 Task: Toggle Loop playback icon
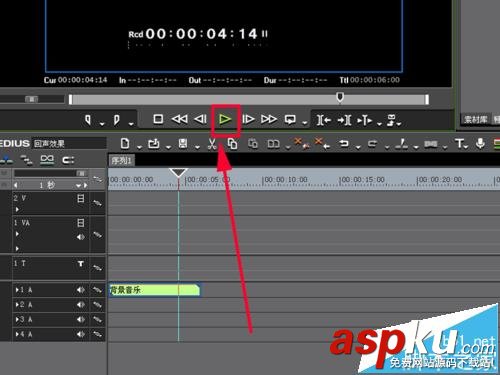pyautogui.click(x=290, y=119)
